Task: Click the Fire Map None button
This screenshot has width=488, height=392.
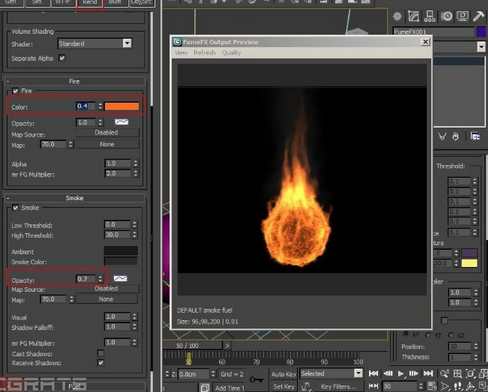Action: (x=107, y=144)
